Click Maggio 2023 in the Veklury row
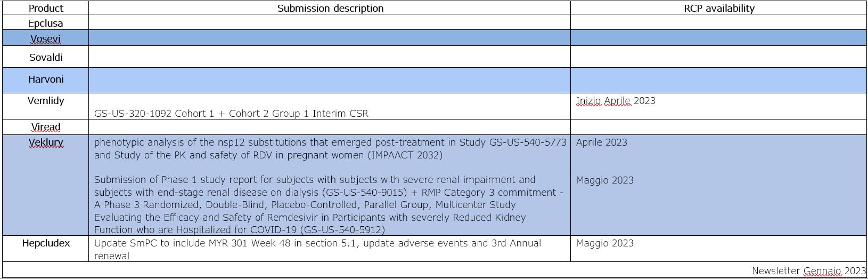The image size is (868, 279). [x=605, y=180]
